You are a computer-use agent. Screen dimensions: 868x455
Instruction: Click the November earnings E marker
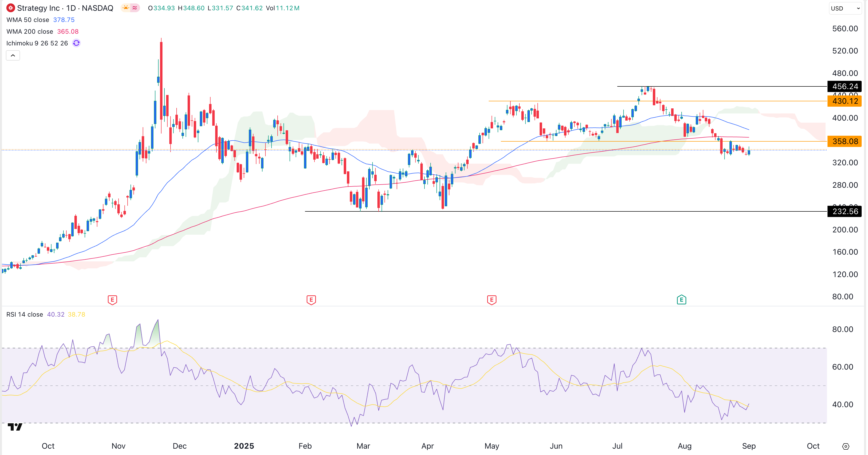click(x=112, y=300)
